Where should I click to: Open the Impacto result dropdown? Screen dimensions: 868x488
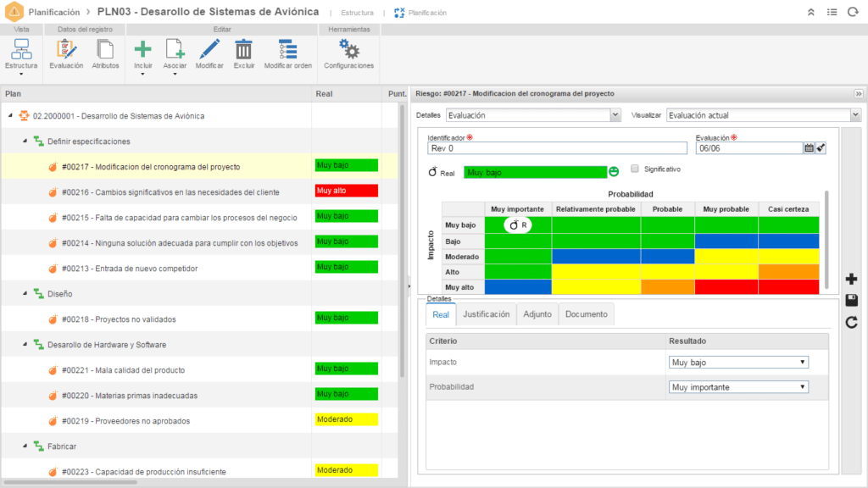pos(737,363)
